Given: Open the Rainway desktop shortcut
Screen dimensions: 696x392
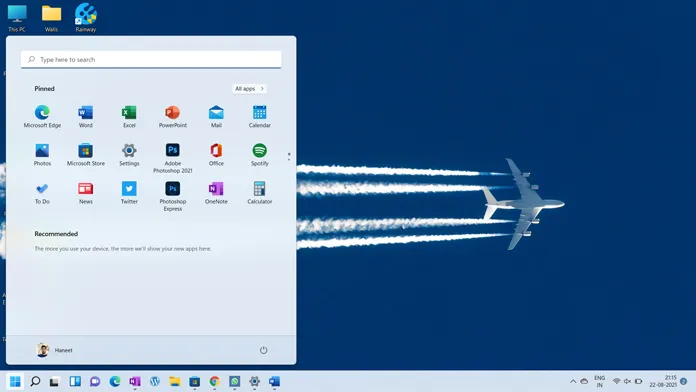Looking at the screenshot, I should pos(86,18).
